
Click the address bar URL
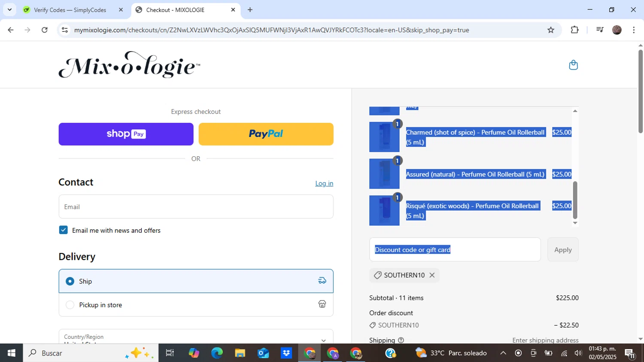point(271,30)
